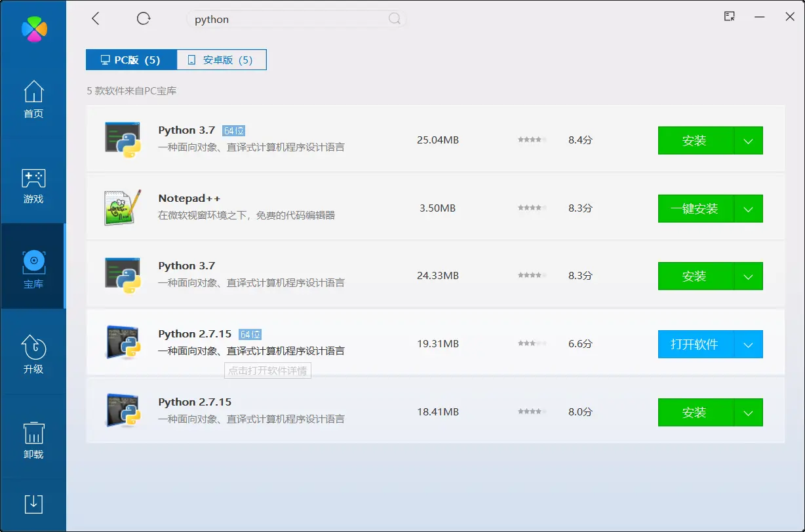Click the 18.41MB Python 2.7.15 app icon
The width and height of the screenshot is (805, 532).
pyautogui.click(x=123, y=411)
